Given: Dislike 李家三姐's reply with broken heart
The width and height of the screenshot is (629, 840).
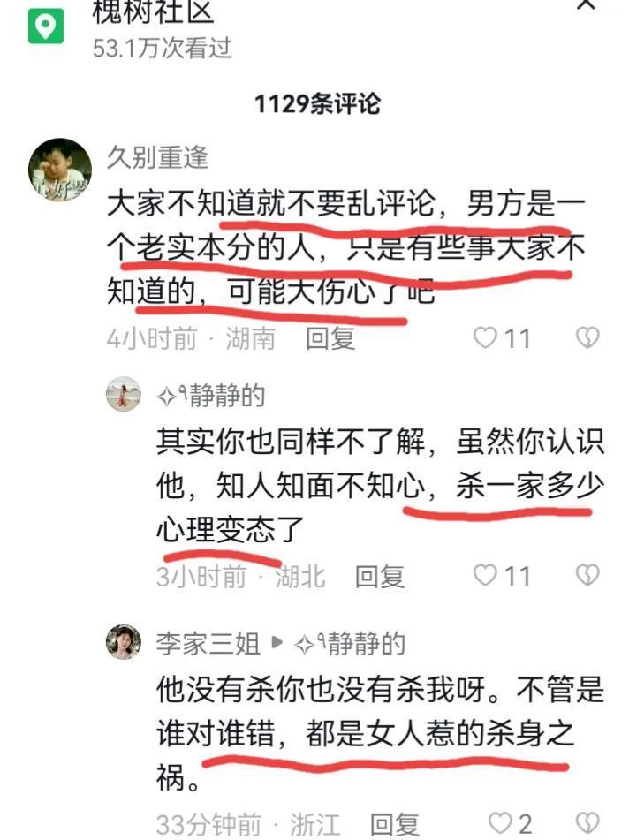Looking at the screenshot, I should point(587,823).
